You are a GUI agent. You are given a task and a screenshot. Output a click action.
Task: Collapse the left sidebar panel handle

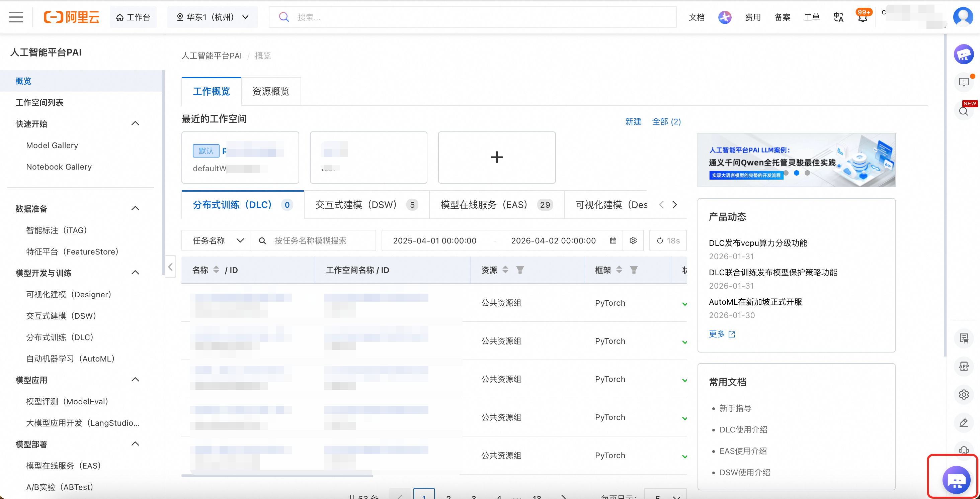(x=170, y=267)
